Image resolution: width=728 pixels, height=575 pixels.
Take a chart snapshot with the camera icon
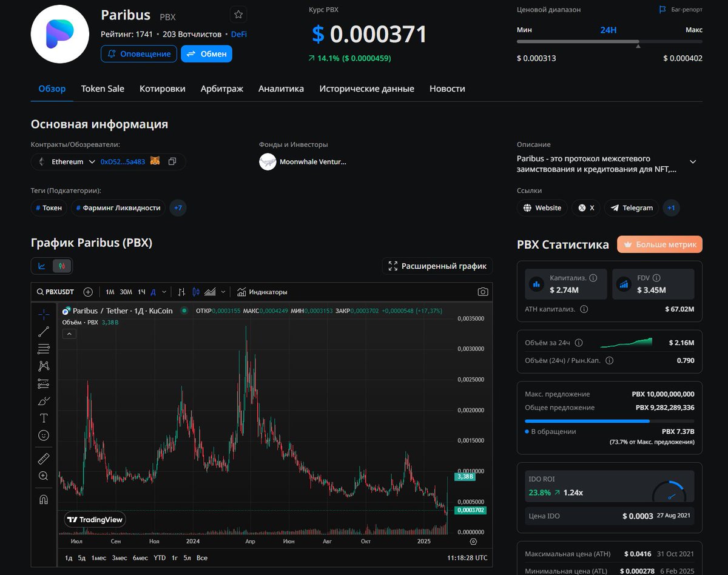tap(482, 292)
